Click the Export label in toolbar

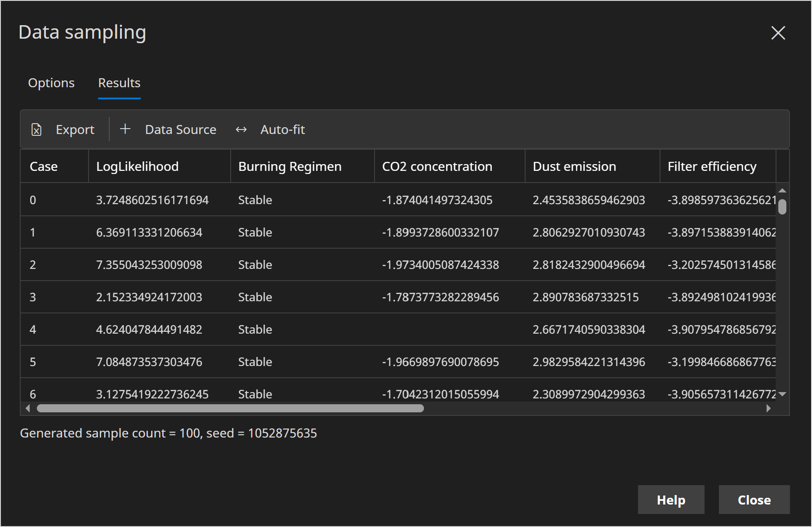coord(75,130)
